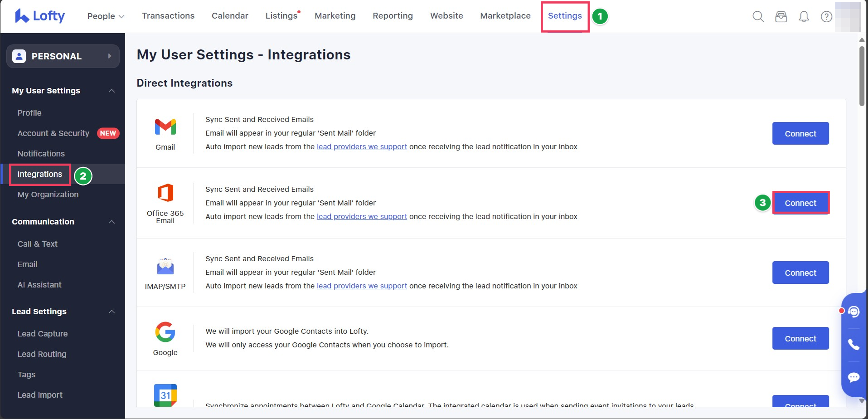Connect the Google Contacts integration
Viewport: 868px width, 419px height.
(x=800, y=339)
